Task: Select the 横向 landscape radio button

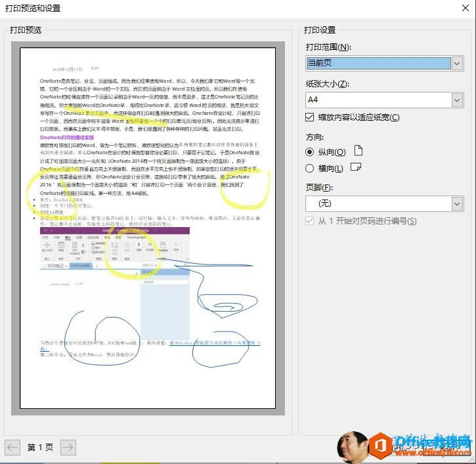Action: tap(309, 168)
